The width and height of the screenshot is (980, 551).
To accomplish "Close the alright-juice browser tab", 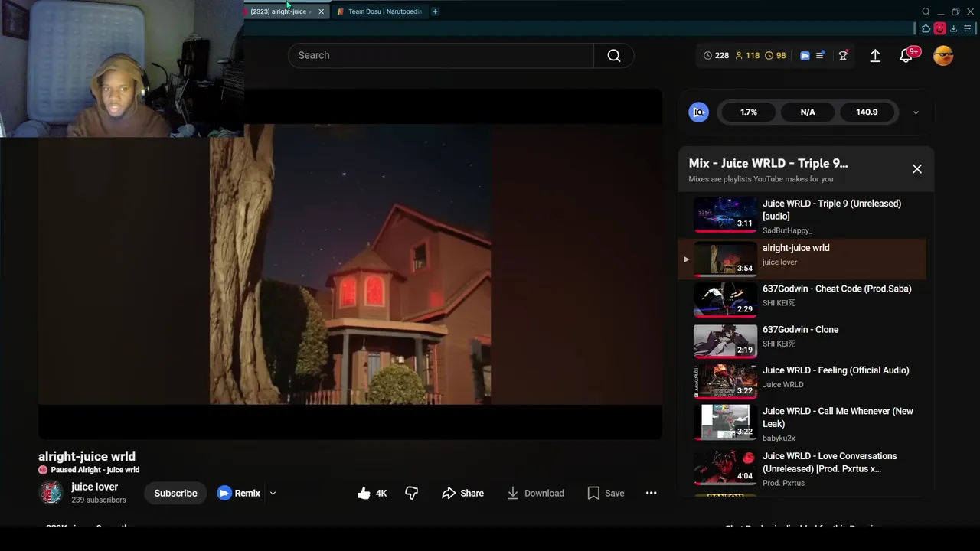I will 321,11.
